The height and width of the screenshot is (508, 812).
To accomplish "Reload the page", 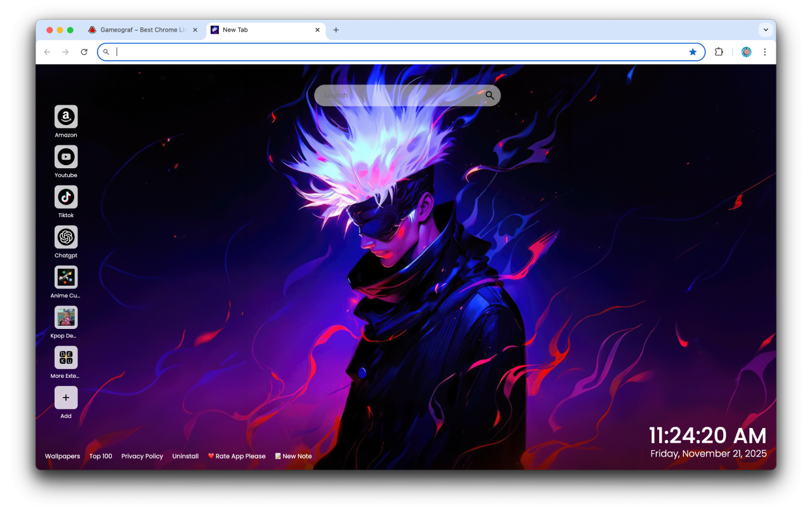I will coord(84,52).
